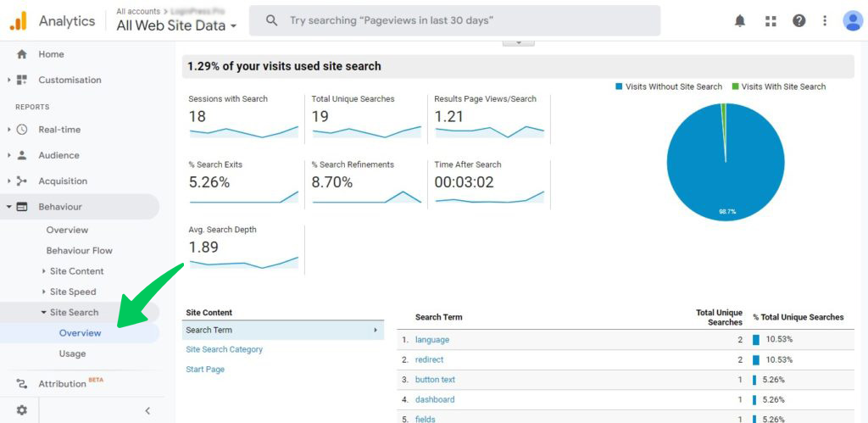Screen dimensions: 868x423
Task: Open the Google apps grid icon
Action: tap(770, 20)
